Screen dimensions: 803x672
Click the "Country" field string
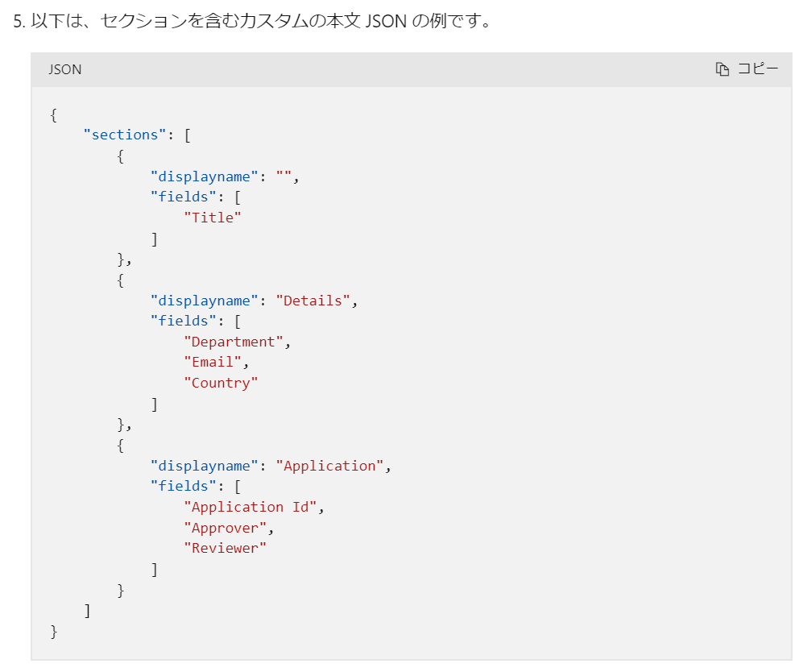[221, 383]
